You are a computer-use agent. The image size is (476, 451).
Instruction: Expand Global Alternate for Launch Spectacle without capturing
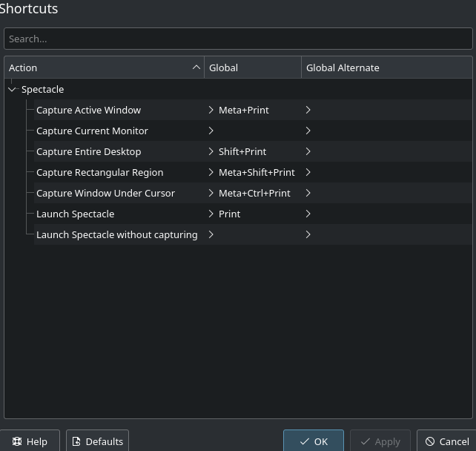[308, 234]
